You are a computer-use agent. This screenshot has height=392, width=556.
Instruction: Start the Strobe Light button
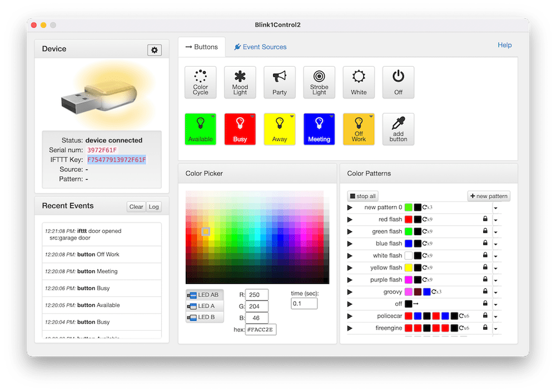click(x=319, y=82)
